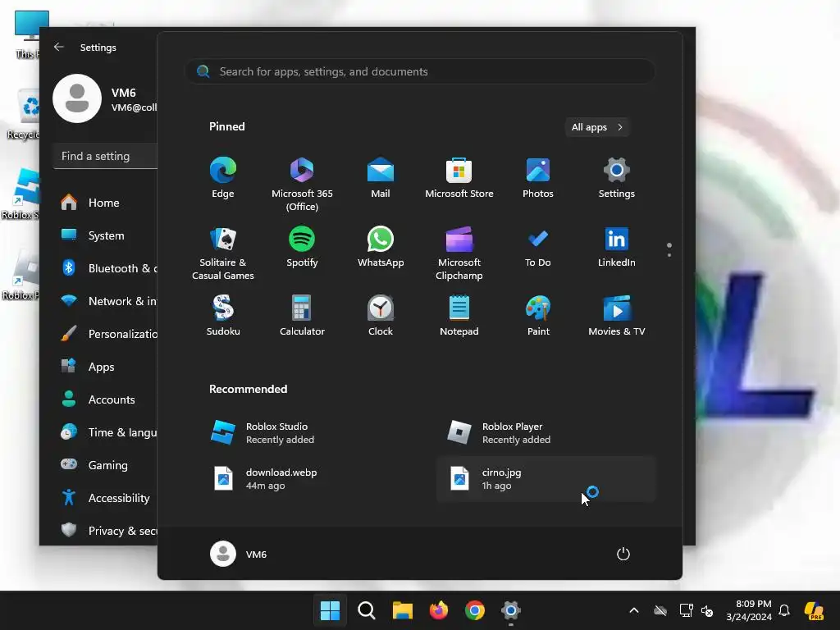Open Home in Settings sidebar
This screenshot has width=840, height=630.
coord(106,203)
